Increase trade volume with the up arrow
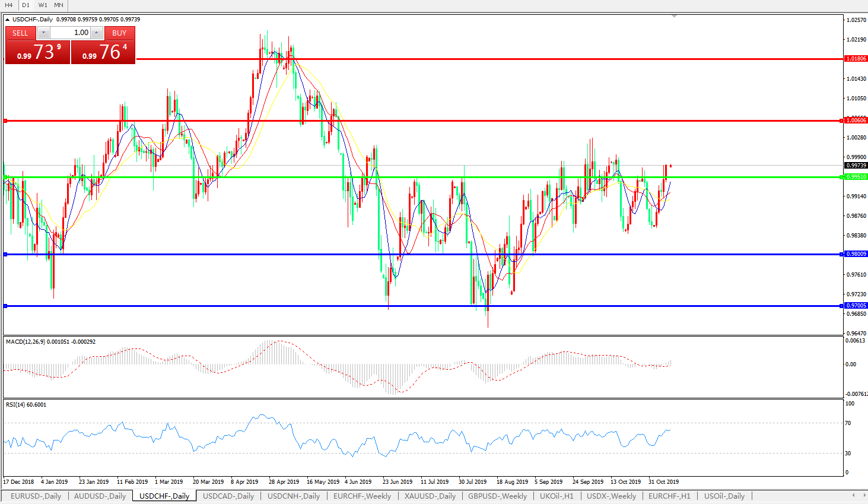868x504 pixels. pyautogui.click(x=97, y=33)
